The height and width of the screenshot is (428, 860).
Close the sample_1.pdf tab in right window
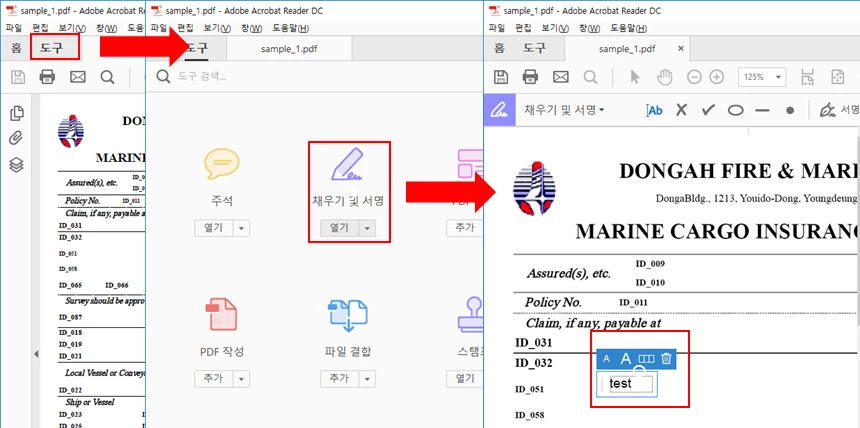pyautogui.click(x=681, y=48)
